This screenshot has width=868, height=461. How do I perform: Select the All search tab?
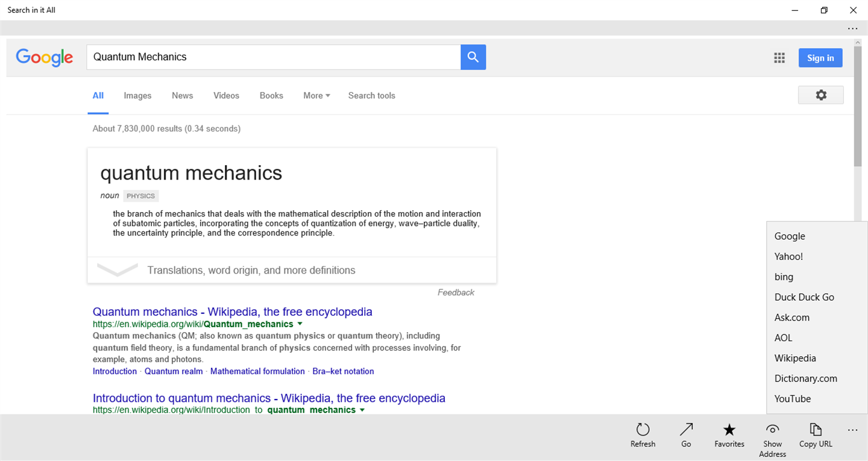point(98,96)
